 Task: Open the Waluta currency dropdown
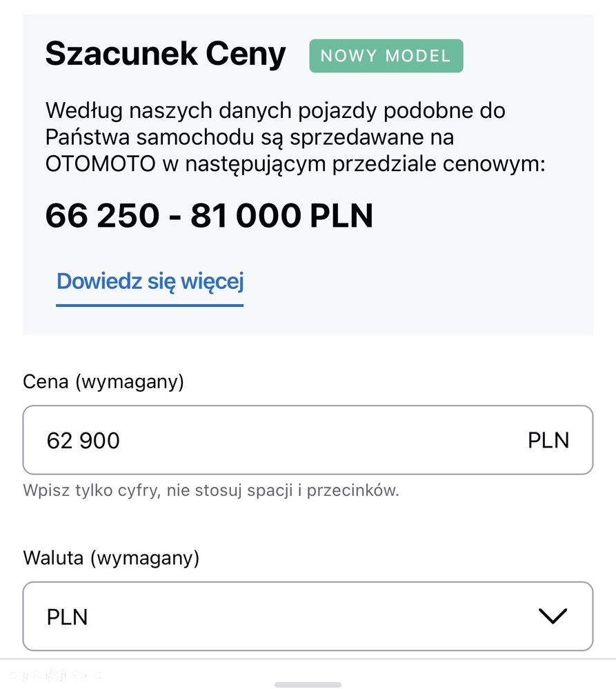tap(308, 617)
